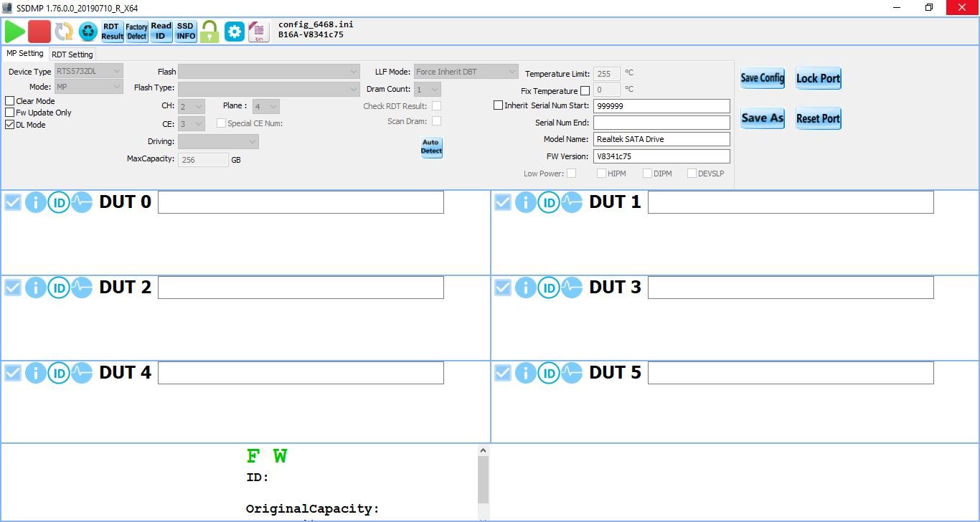This screenshot has height=522, width=980.
Task: Click the ID icon for DUT 3
Action: 549,288
